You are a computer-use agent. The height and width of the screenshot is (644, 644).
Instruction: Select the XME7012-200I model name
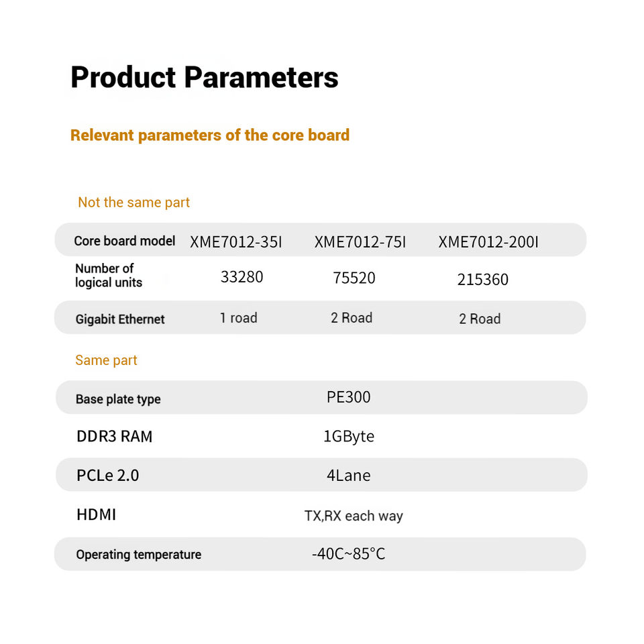click(488, 242)
